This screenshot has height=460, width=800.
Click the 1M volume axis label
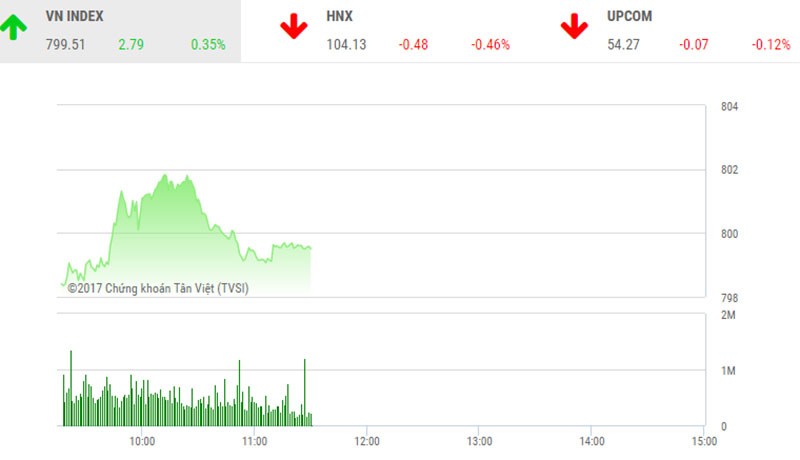(728, 372)
